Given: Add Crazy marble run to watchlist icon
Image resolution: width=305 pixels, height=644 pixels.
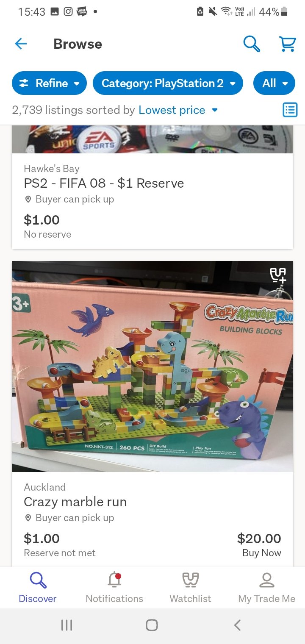Looking at the screenshot, I should click(278, 275).
